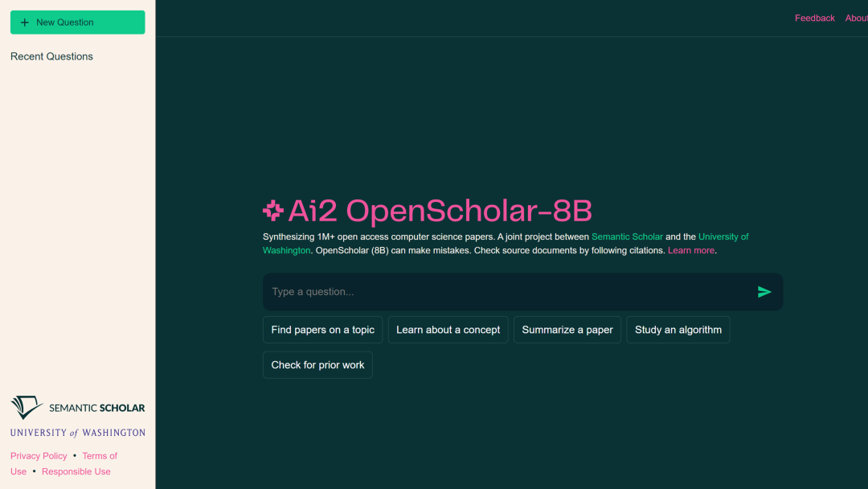Viewport: 868px width, 489px height.
Task: Click the Ai2 OpenScholar pink logo icon
Action: (x=273, y=211)
